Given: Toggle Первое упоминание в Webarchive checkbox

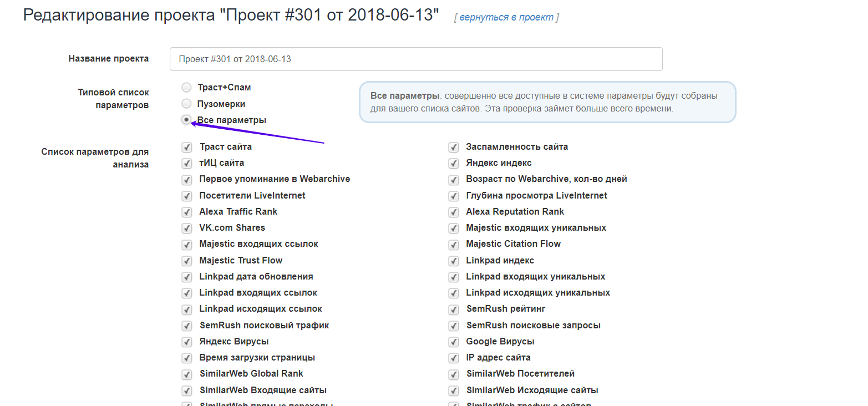Looking at the screenshot, I should click(x=187, y=179).
